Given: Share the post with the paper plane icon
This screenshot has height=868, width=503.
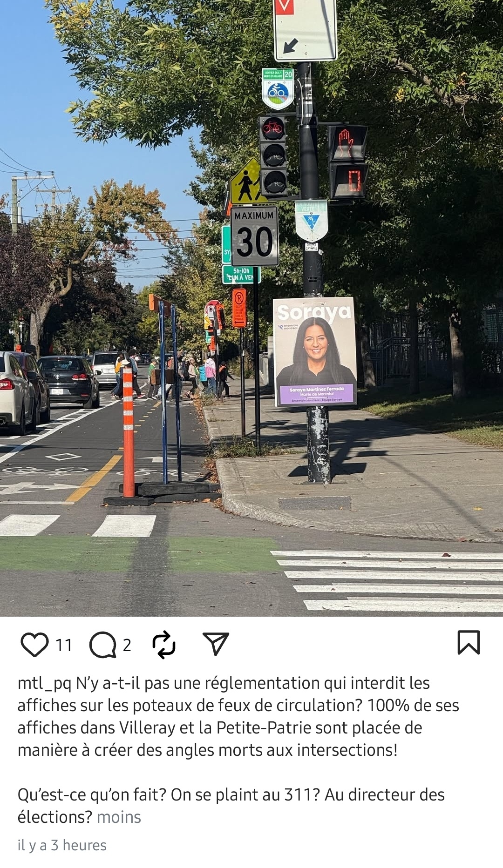Looking at the screenshot, I should (x=216, y=644).
